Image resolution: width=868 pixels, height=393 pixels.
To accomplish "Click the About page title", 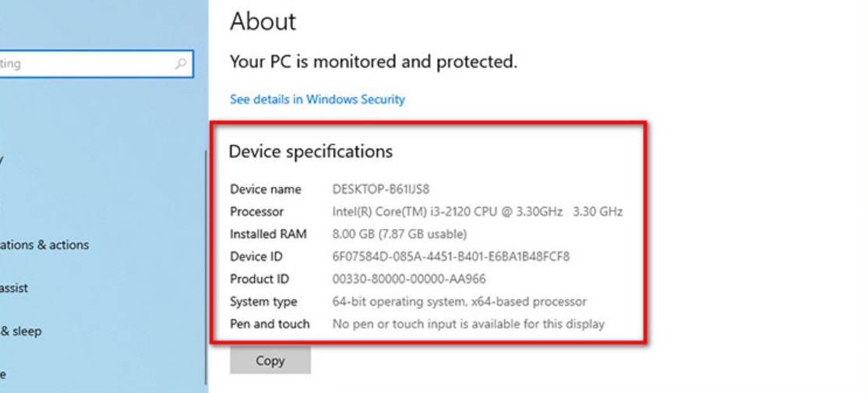I will [x=263, y=22].
